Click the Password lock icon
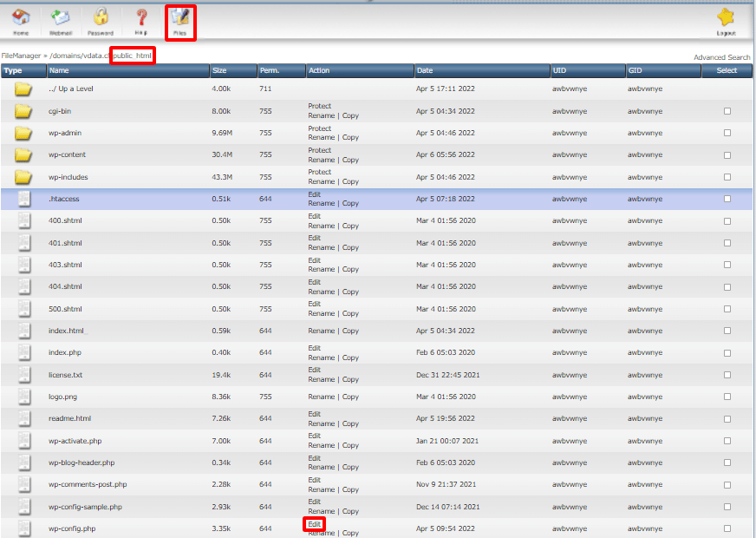 tap(101, 18)
